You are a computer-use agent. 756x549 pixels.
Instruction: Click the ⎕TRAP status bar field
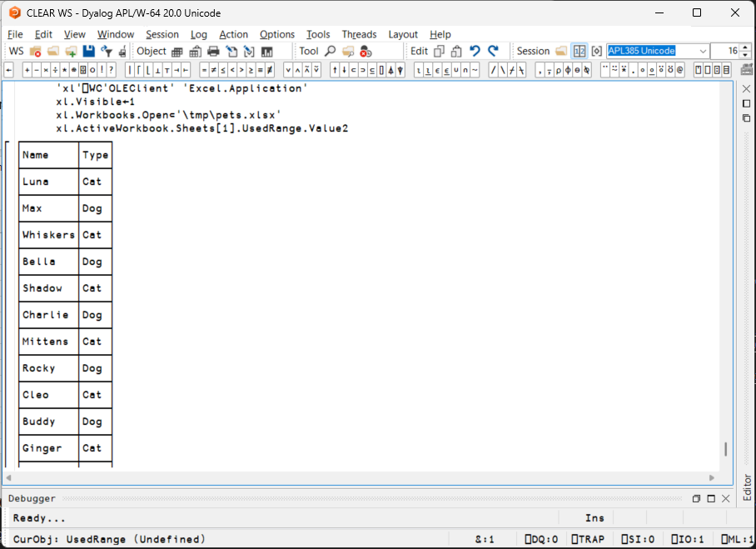pos(588,539)
